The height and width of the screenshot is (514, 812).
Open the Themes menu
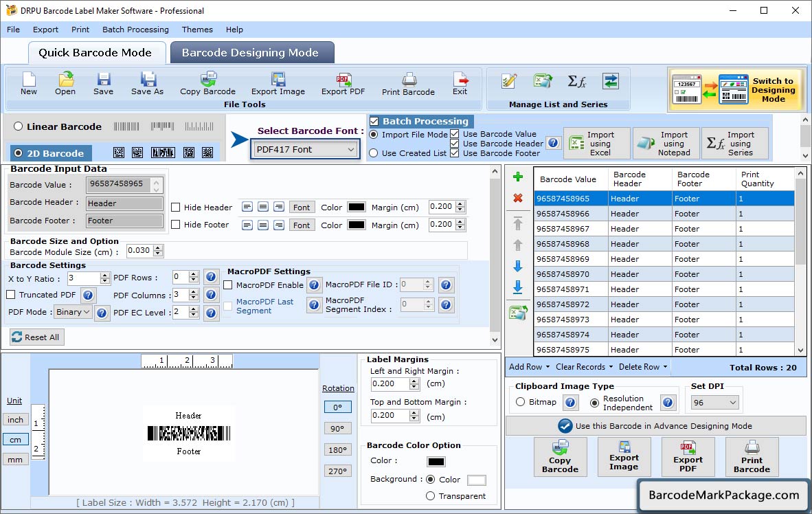click(196, 30)
